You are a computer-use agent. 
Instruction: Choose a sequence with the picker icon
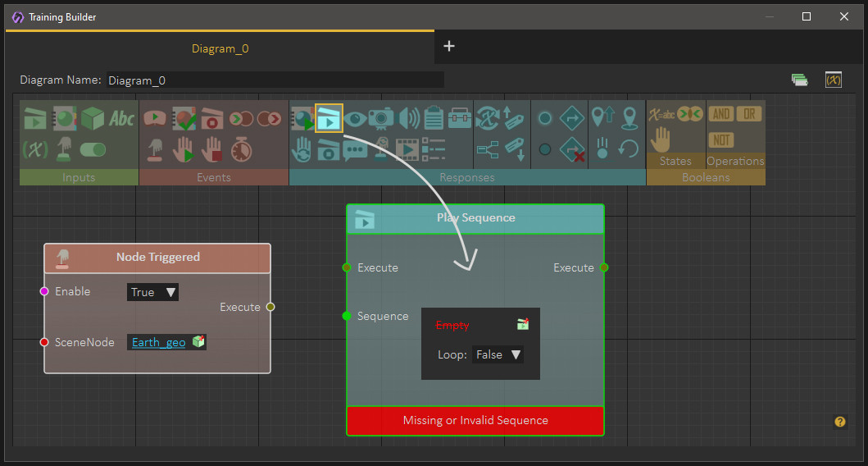click(523, 323)
